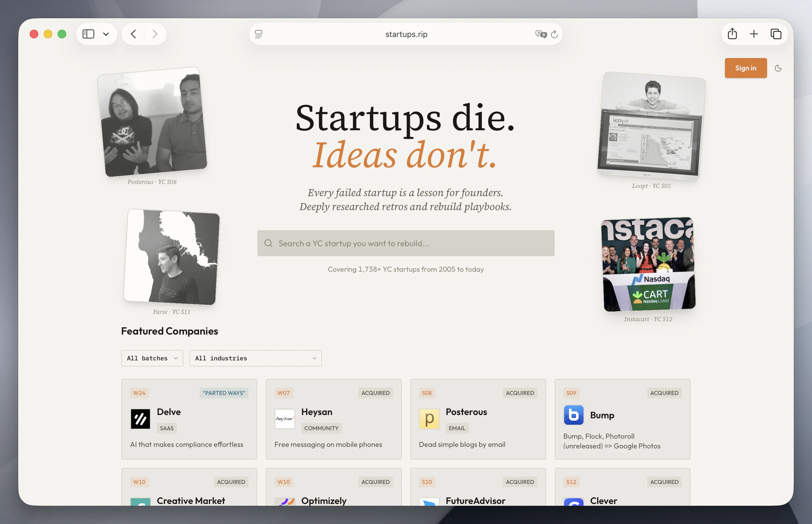Click the magnifying glass icon in the search bar
This screenshot has height=524, width=812.
click(x=268, y=243)
